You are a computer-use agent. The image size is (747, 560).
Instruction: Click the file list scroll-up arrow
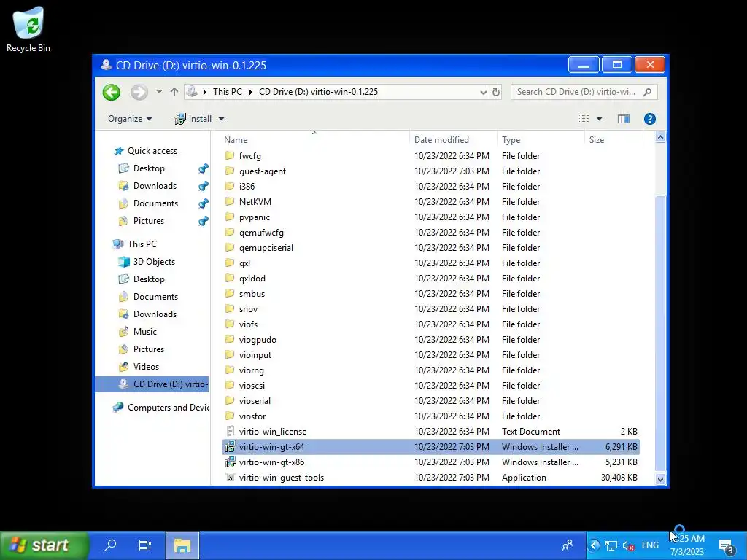(x=660, y=138)
